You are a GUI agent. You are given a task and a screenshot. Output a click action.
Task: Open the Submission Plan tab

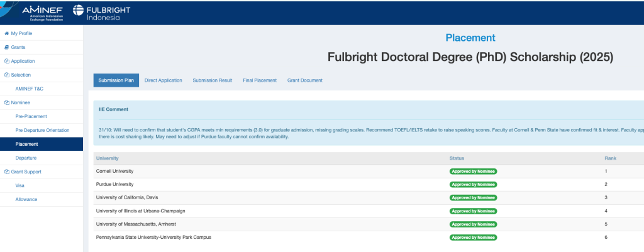click(x=116, y=80)
